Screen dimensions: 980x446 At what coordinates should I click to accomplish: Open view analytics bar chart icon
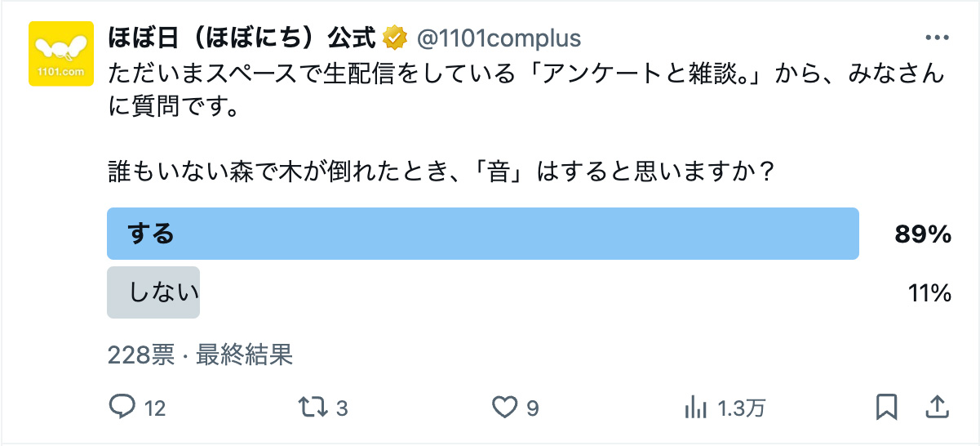(697, 407)
